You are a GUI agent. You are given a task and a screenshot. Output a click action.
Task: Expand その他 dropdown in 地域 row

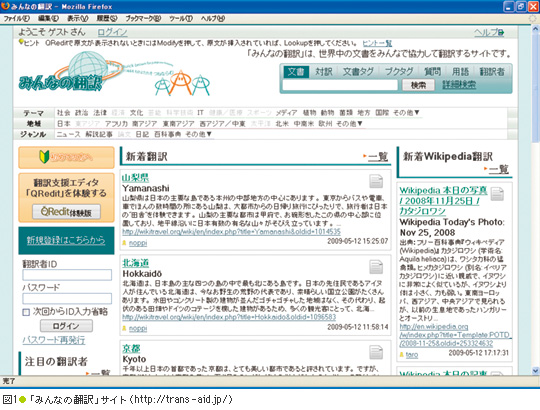[349, 124]
